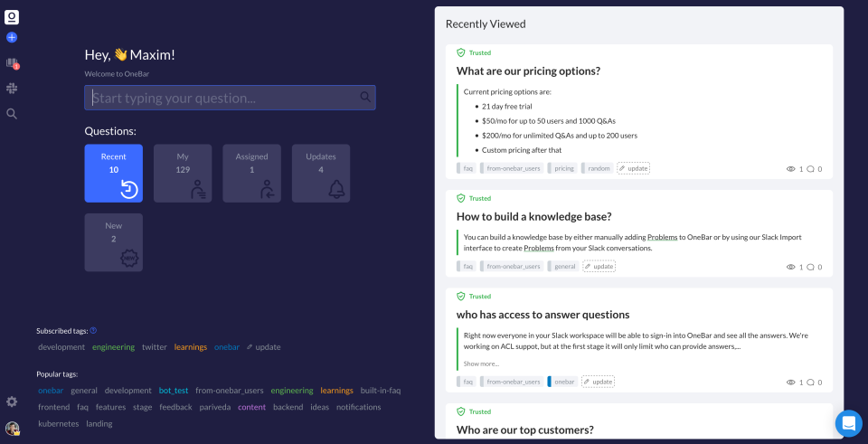This screenshot has width=868, height=444.
Task: Select popular tag built-in-faq
Action: [x=381, y=391]
